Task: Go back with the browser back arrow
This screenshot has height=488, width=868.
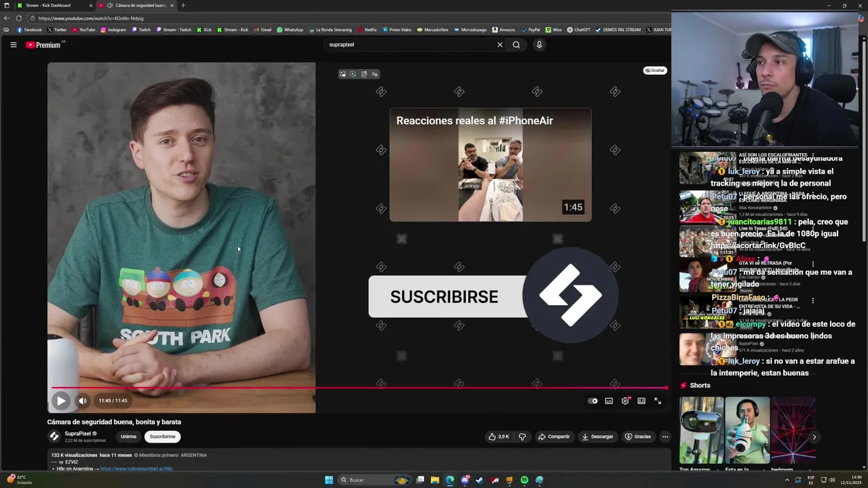Action: (7, 18)
